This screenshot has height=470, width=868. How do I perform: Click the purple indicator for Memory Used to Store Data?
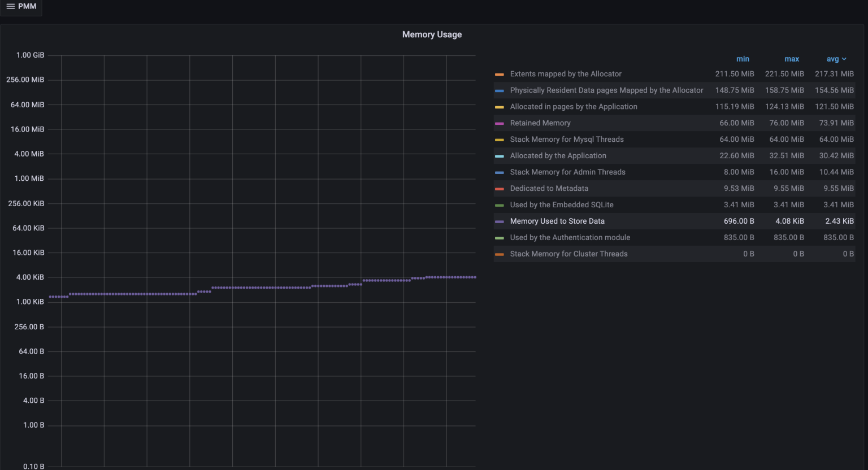(500, 221)
